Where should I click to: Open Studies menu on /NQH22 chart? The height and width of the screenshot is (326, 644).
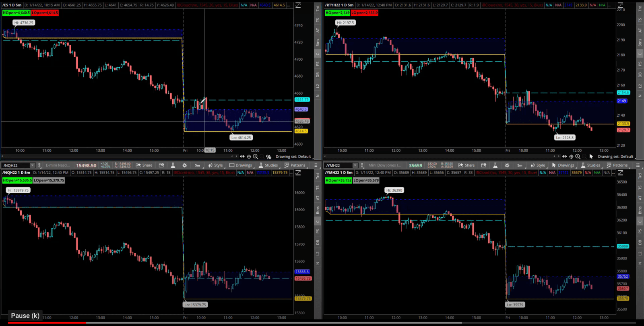(x=268, y=165)
